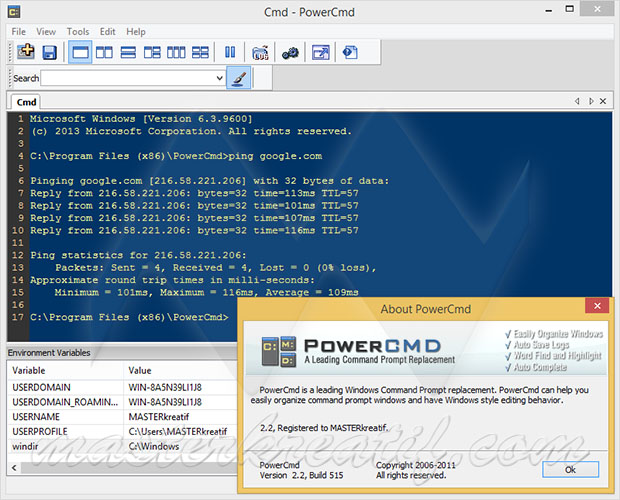Switch to the Cmd tab
This screenshot has height=500, width=620.
click(x=26, y=102)
